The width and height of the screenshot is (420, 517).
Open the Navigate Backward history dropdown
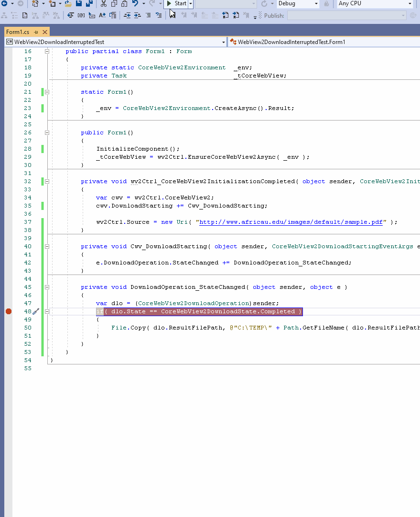point(12,4)
